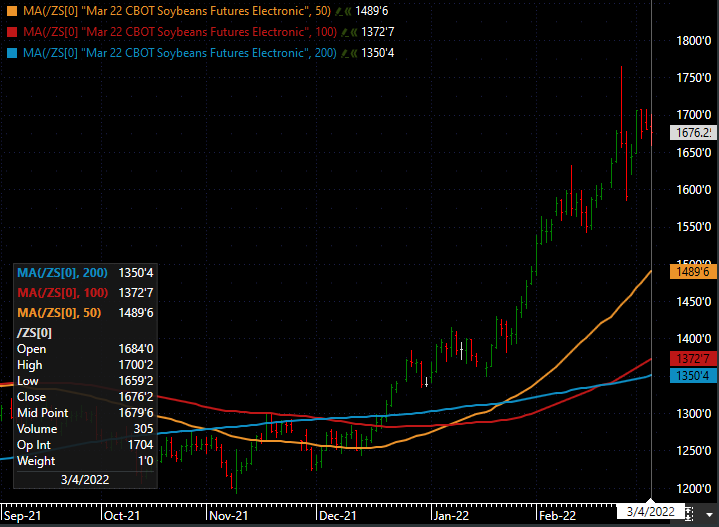The width and height of the screenshot is (719, 527).
Task: Click the double-chevron icon beside MA 100
Action: coord(356,32)
